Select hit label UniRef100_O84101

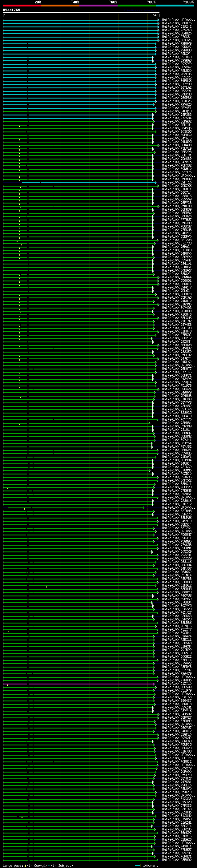coord(177,264)
